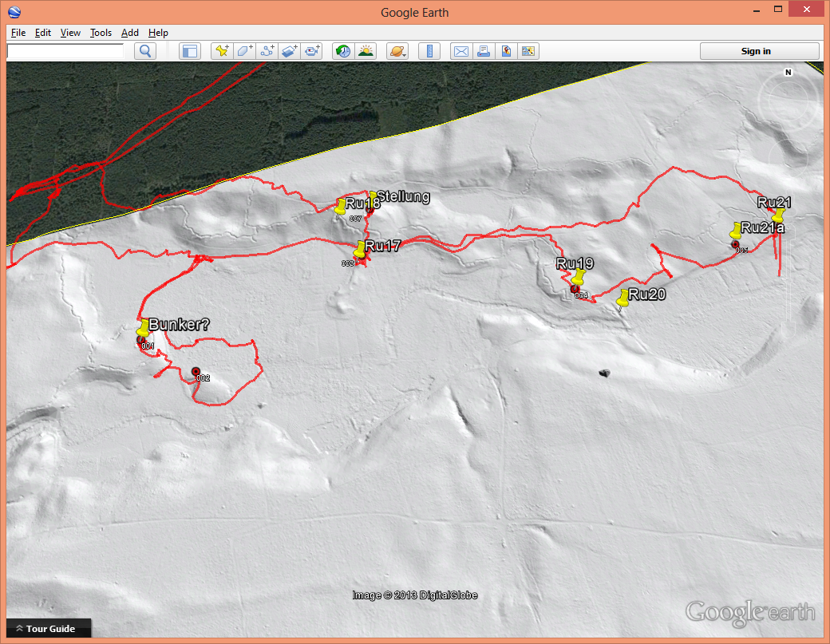Toggle sunlight across the landscape
The width and height of the screenshot is (830, 644).
tap(366, 51)
